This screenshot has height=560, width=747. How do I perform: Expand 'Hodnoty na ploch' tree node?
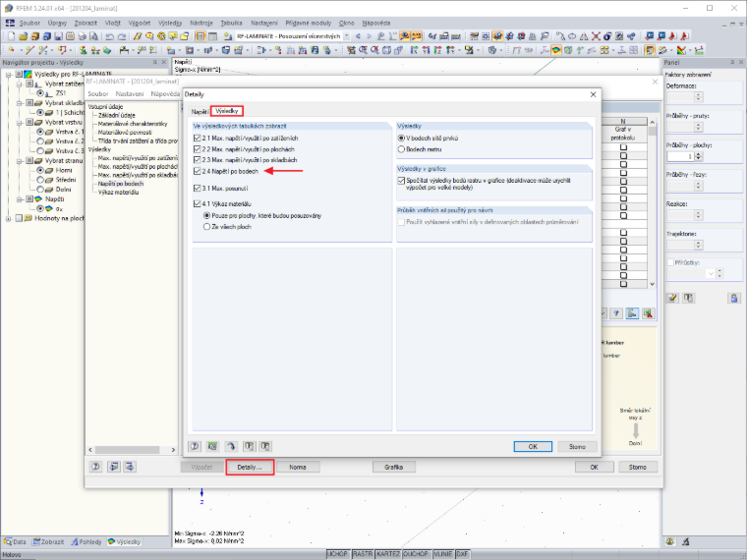(x=8, y=218)
